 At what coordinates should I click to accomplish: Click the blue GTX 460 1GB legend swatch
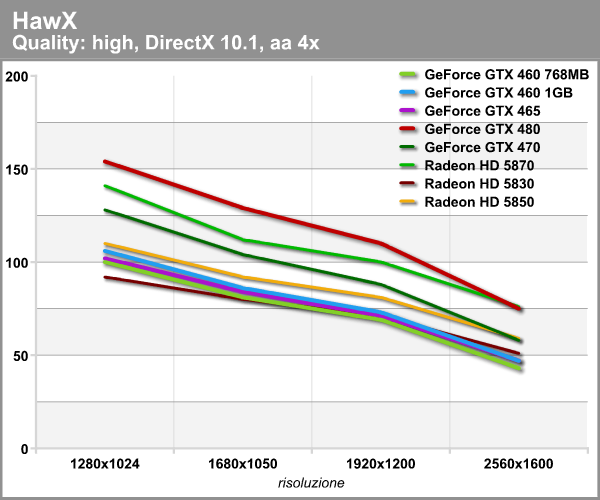408,93
